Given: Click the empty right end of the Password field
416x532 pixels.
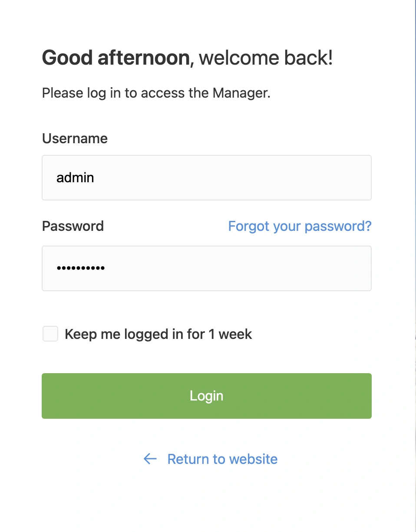Looking at the screenshot, I should [x=339, y=268].
